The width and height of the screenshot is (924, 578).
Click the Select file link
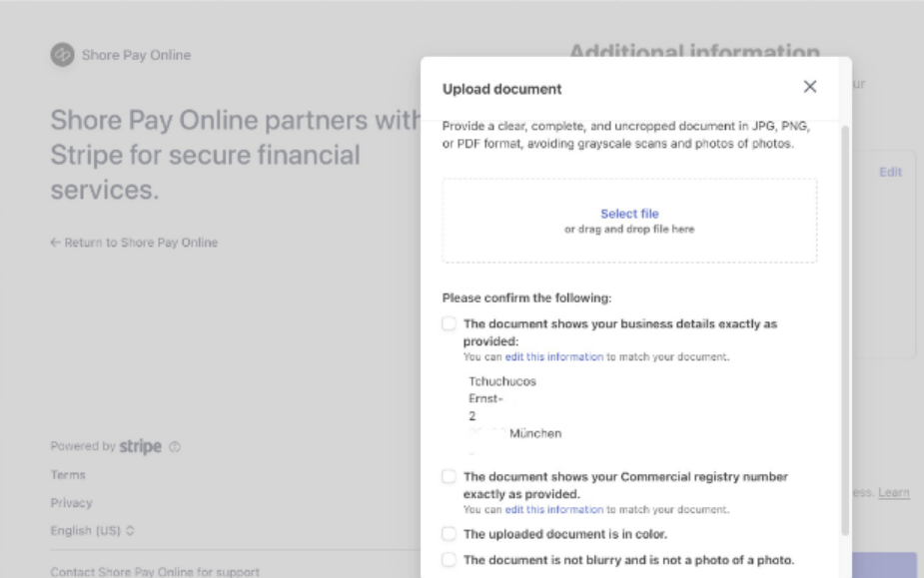[629, 214]
